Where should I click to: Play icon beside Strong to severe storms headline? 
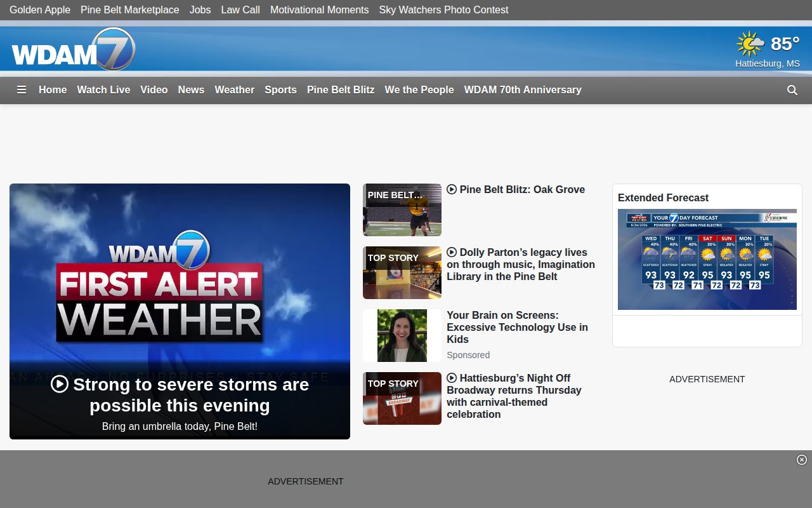click(60, 384)
